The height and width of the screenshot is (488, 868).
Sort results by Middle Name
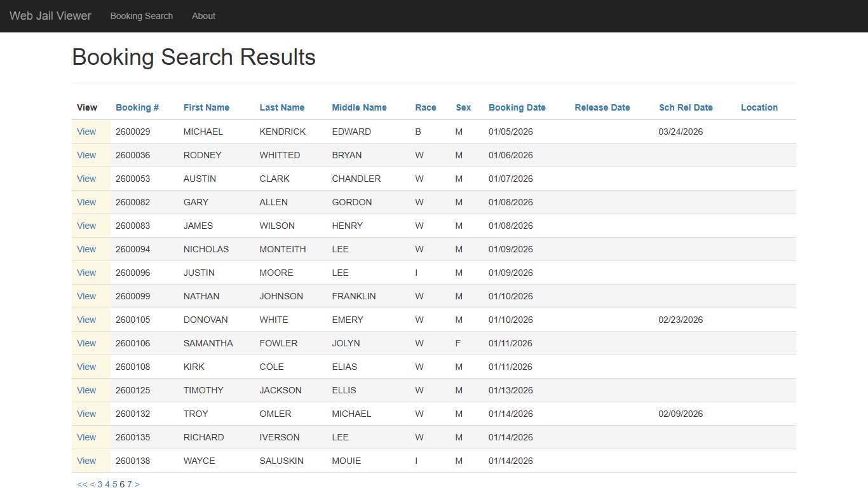(359, 107)
